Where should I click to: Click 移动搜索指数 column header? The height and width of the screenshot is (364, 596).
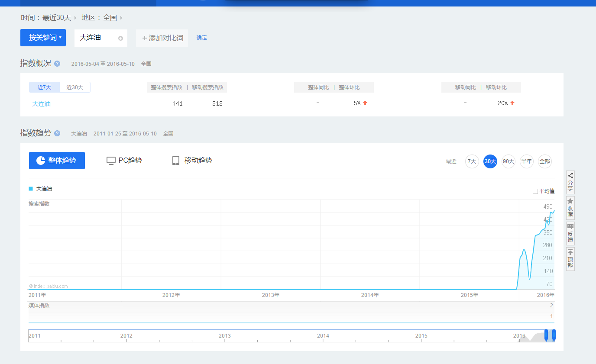click(208, 87)
